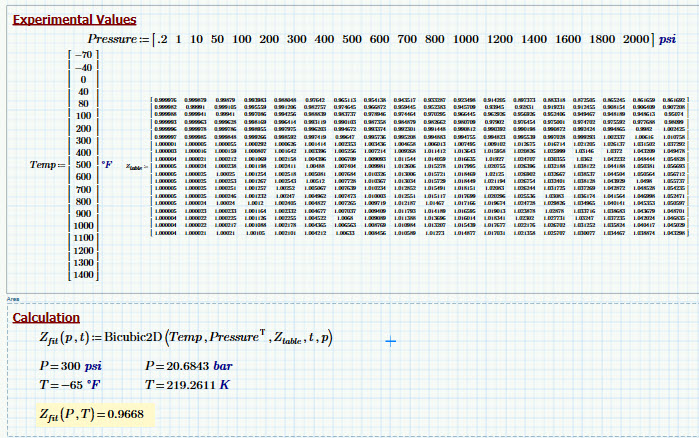Viewport: 699px width, 438px height.
Task: Click the "T = 219.2611 K" result
Action: click(187, 385)
